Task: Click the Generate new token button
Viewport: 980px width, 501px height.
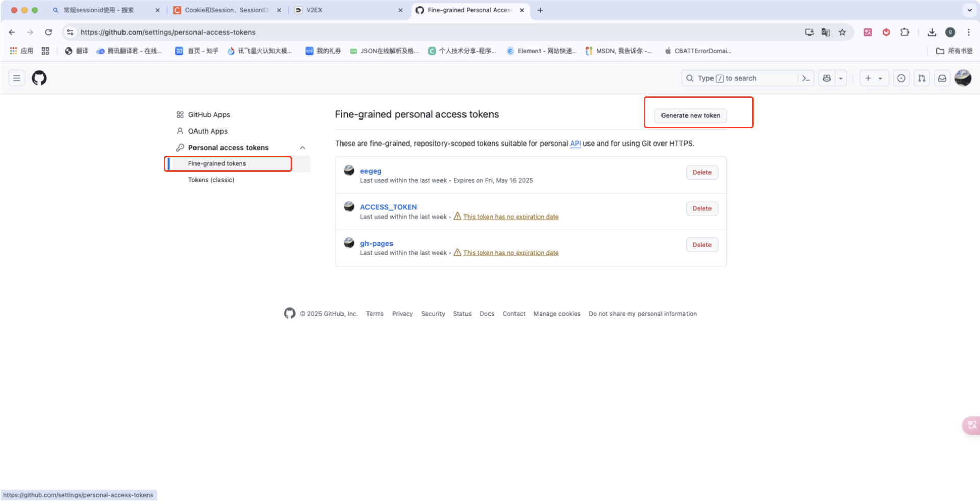Action: pyautogui.click(x=691, y=115)
